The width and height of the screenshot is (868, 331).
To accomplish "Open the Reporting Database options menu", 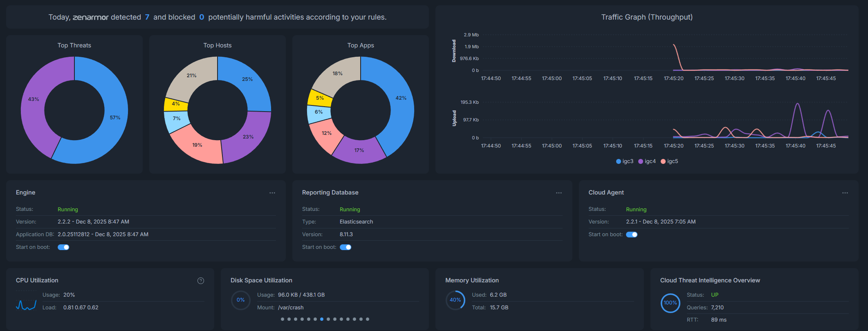I will tap(559, 193).
